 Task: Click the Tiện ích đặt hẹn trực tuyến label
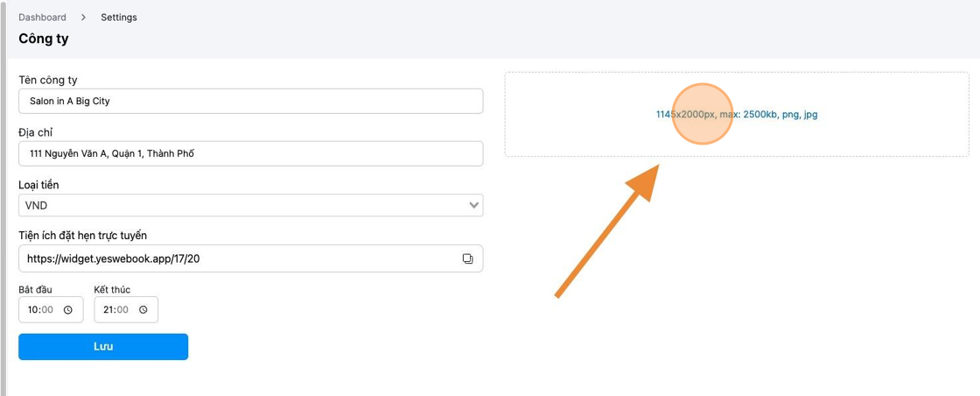(83, 235)
